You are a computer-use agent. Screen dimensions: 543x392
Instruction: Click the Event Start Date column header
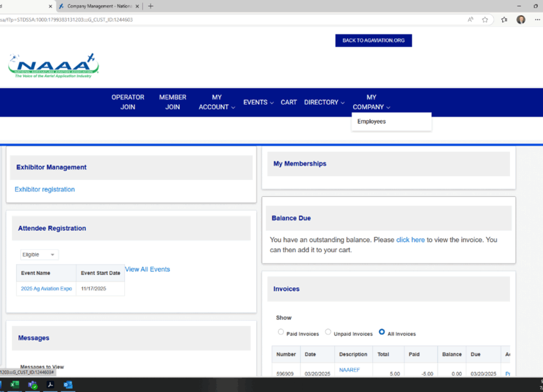point(100,273)
